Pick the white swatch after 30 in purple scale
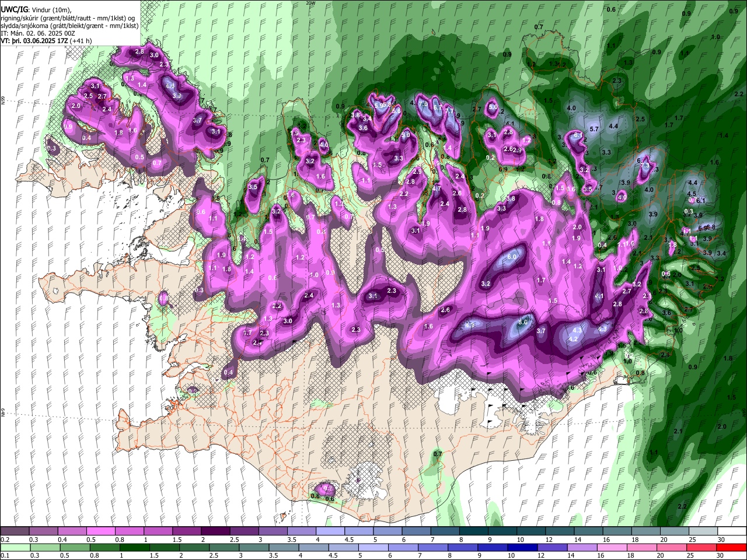 click(732, 531)
